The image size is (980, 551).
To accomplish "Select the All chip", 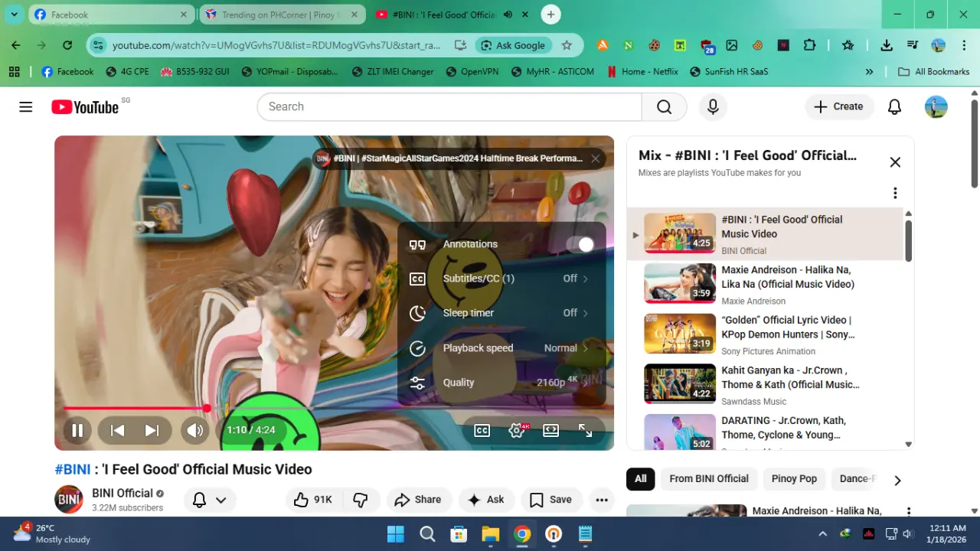I will click(x=641, y=479).
